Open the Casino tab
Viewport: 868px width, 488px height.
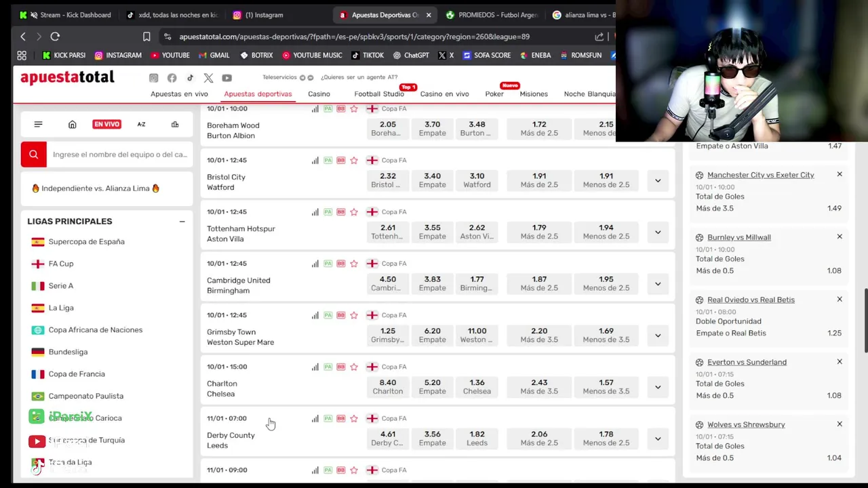pyautogui.click(x=319, y=94)
